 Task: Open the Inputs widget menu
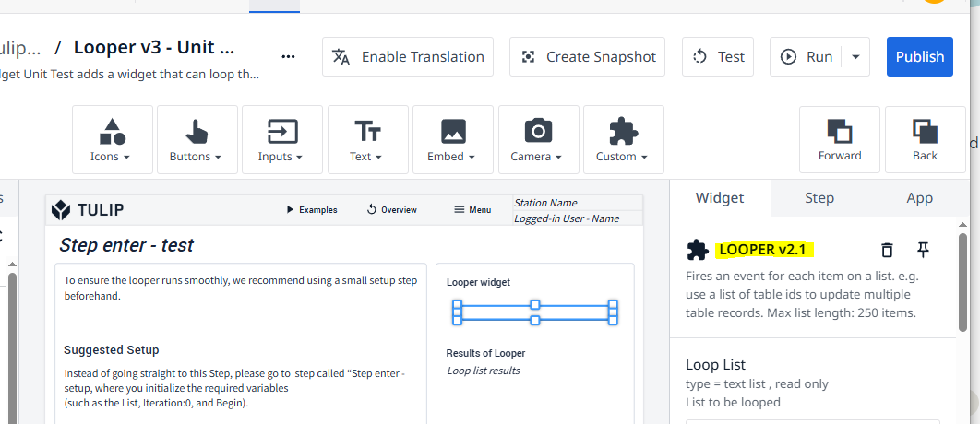tap(282, 139)
